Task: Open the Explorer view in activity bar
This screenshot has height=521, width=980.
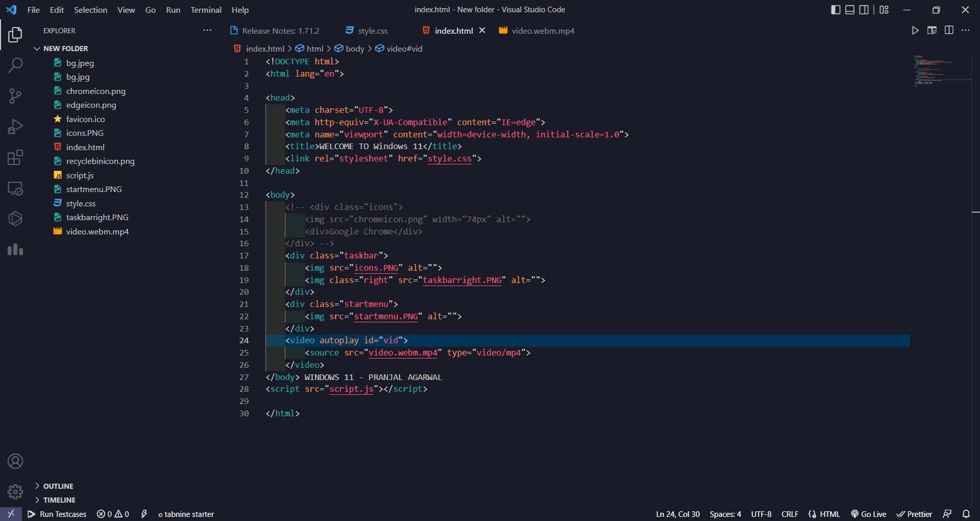Action: [15, 34]
